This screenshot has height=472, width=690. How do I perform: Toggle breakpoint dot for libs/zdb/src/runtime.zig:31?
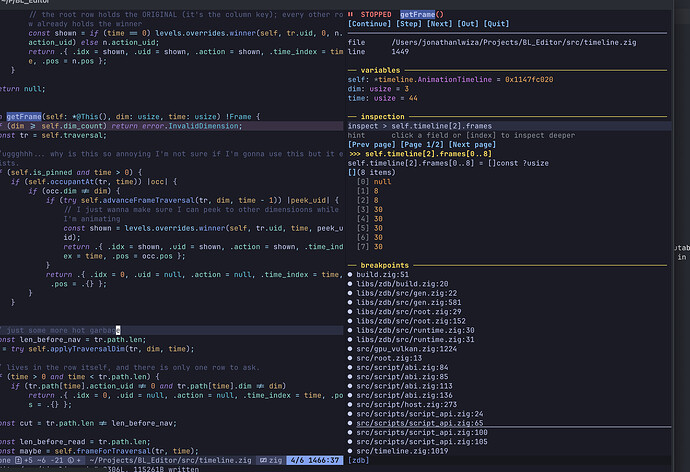tap(350, 339)
